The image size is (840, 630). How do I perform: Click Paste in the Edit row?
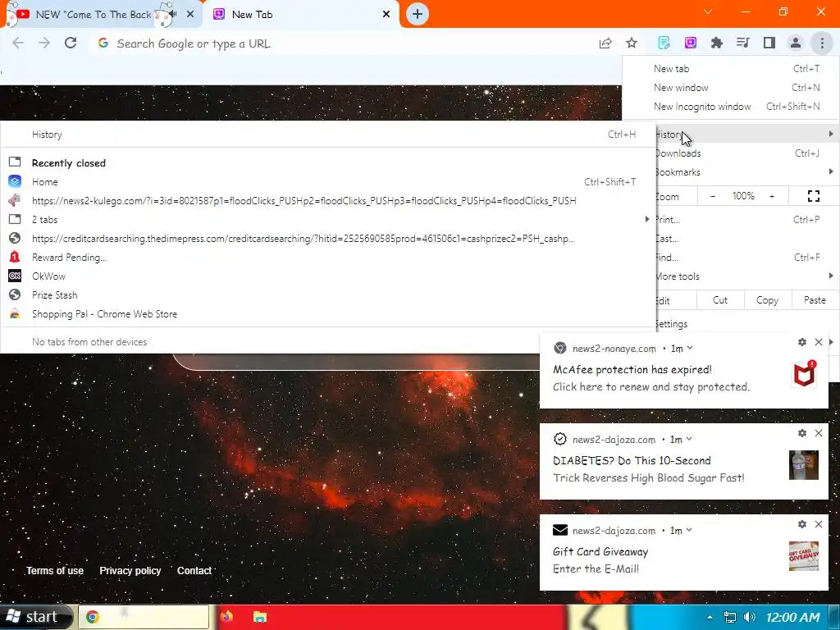[815, 300]
